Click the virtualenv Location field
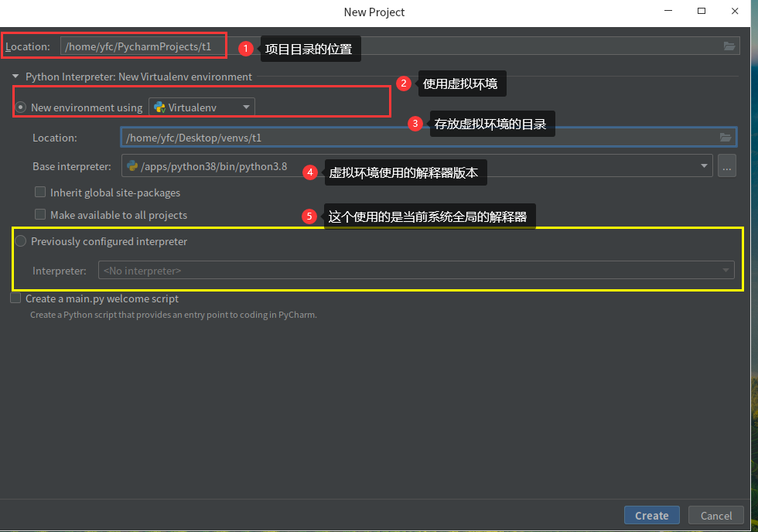 pos(429,137)
